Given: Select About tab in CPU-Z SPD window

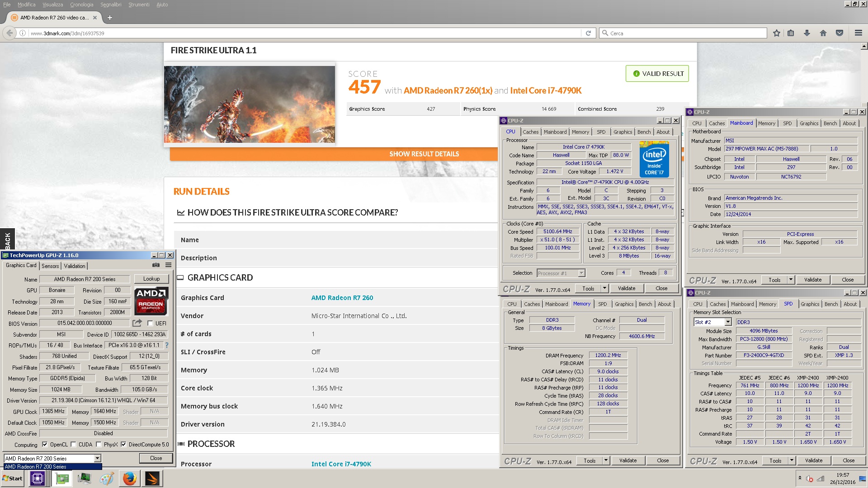Looking at the screenshot, I should pyautogui.click(x=850, y=304).
